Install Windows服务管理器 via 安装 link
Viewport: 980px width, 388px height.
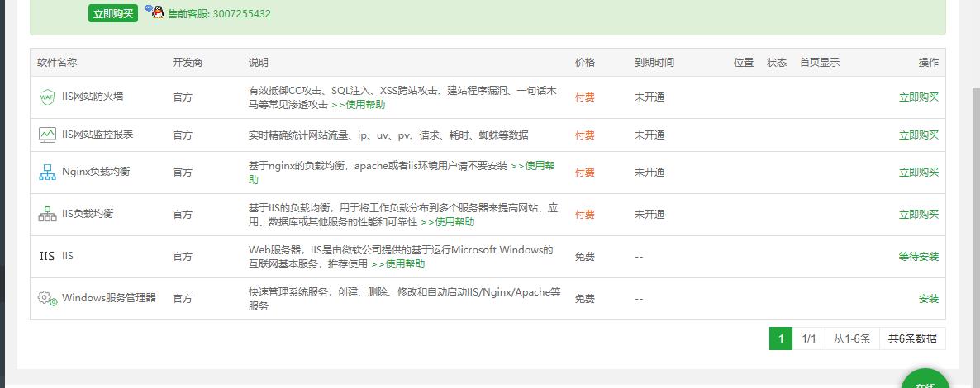click(929, 299)
